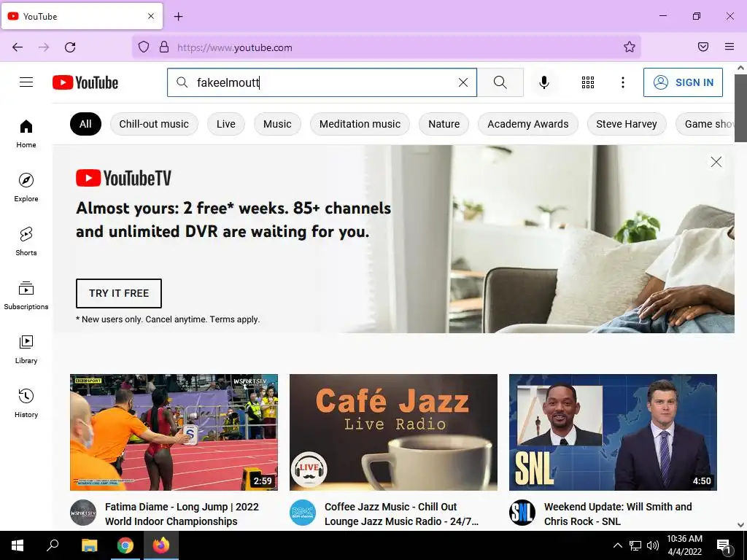Open Library in the sidebar
Image resolution: width=747 pixels, height=560 pixels.
coord(26,349)
